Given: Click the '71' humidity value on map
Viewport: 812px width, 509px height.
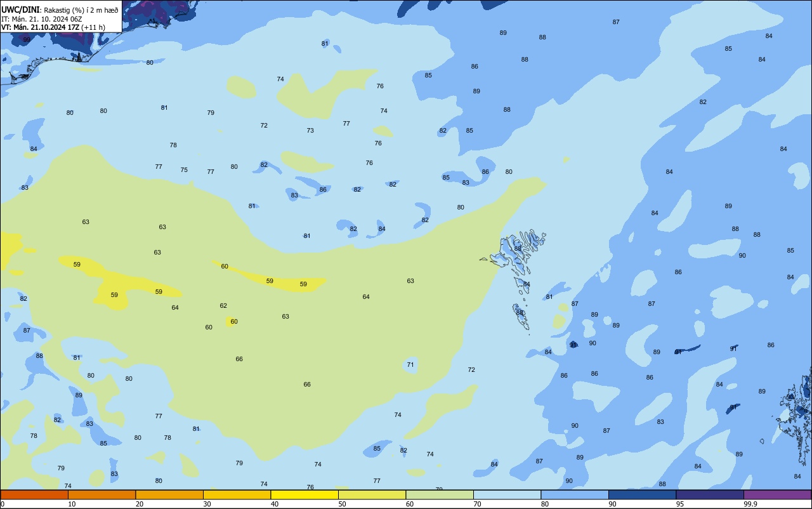Looking at the screenshot, I should [x=410, y=365].
